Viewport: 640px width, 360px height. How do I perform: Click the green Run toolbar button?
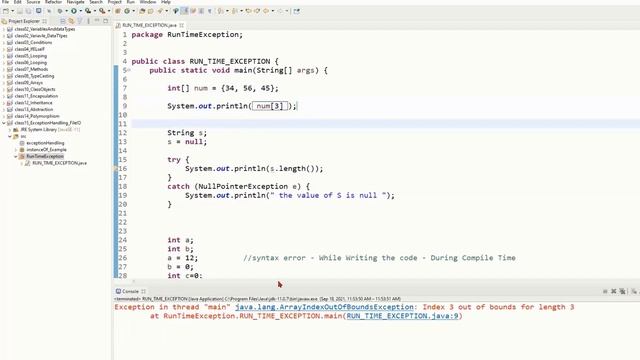[74, 11]
